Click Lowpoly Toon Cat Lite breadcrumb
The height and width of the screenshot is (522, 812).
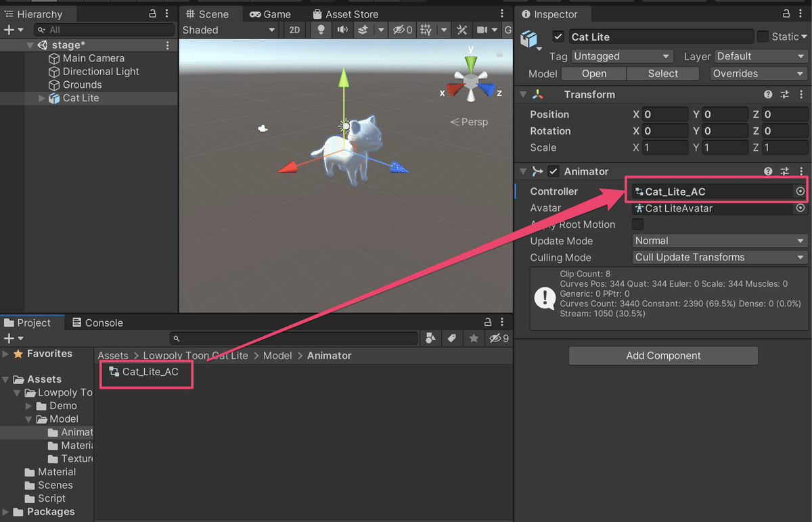tap(196, 356)
